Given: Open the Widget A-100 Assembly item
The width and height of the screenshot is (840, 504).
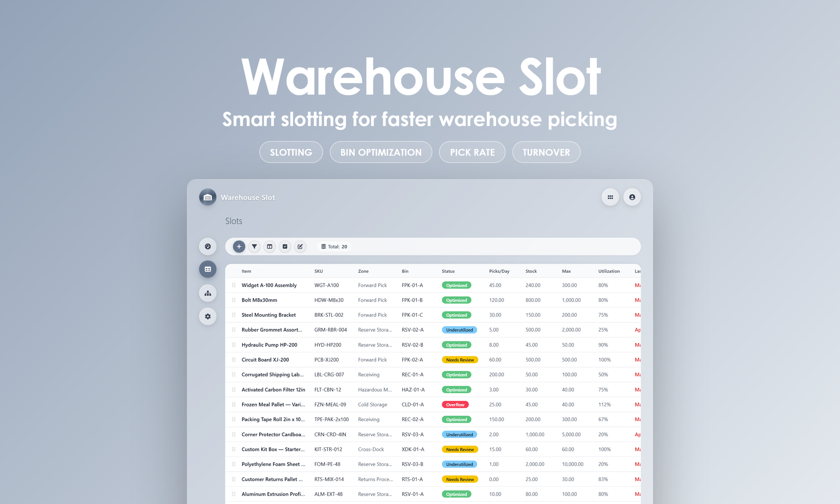Looking at the screenshot, I should click(269, 285).
